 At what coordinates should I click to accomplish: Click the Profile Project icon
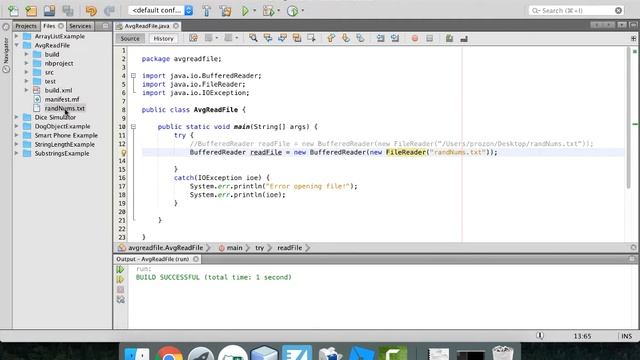292,11
